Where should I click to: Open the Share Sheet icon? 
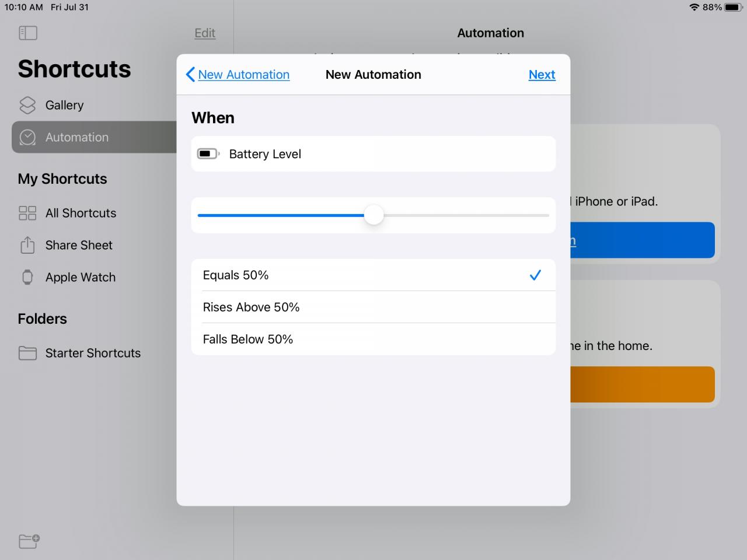27,245
